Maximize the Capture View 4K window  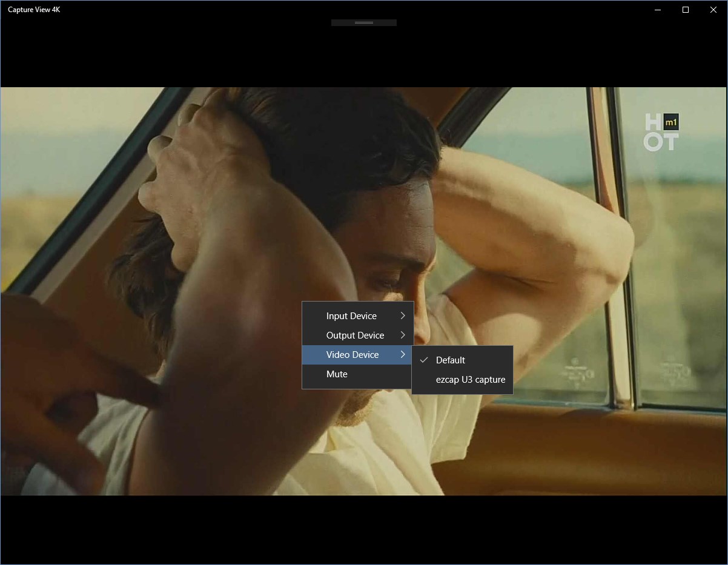pos(686,10)
